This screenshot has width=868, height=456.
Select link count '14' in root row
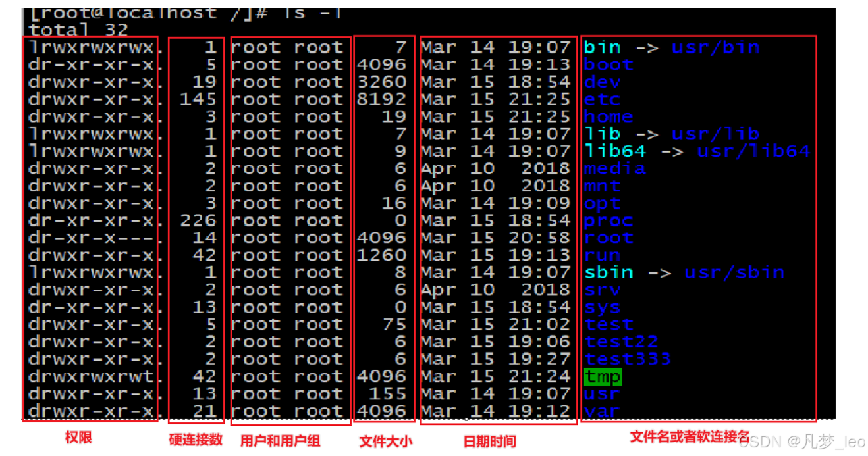(x=204, y=238)
